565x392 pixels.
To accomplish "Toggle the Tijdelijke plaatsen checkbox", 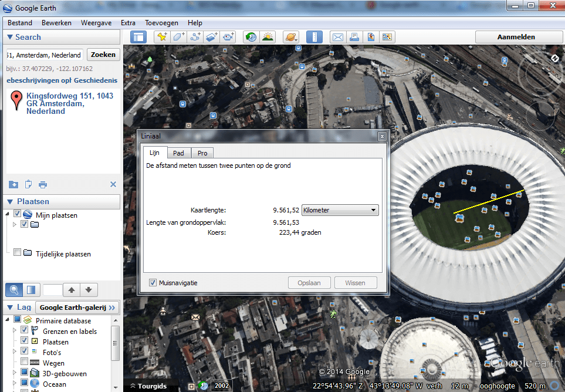I will [17, 252].
